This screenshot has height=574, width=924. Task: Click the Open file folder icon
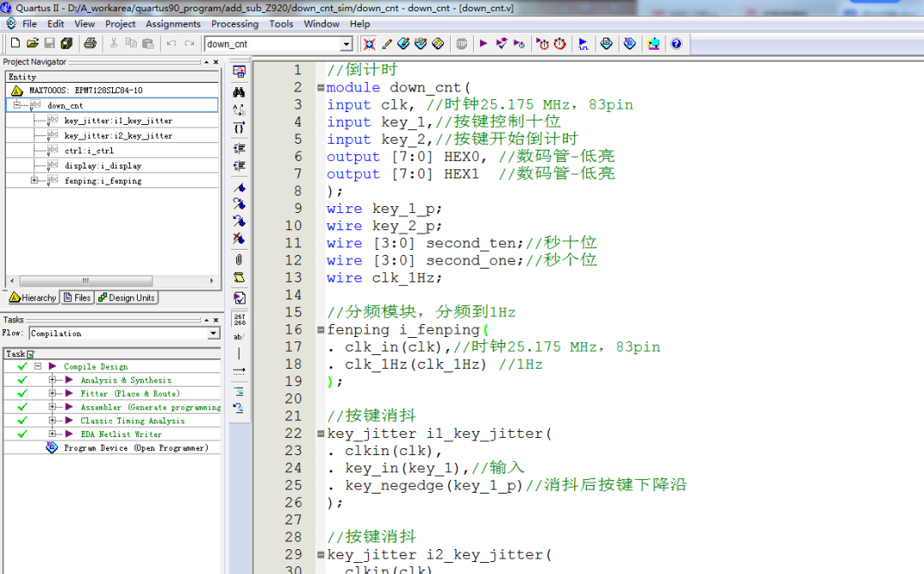click(x=33, y=44)
